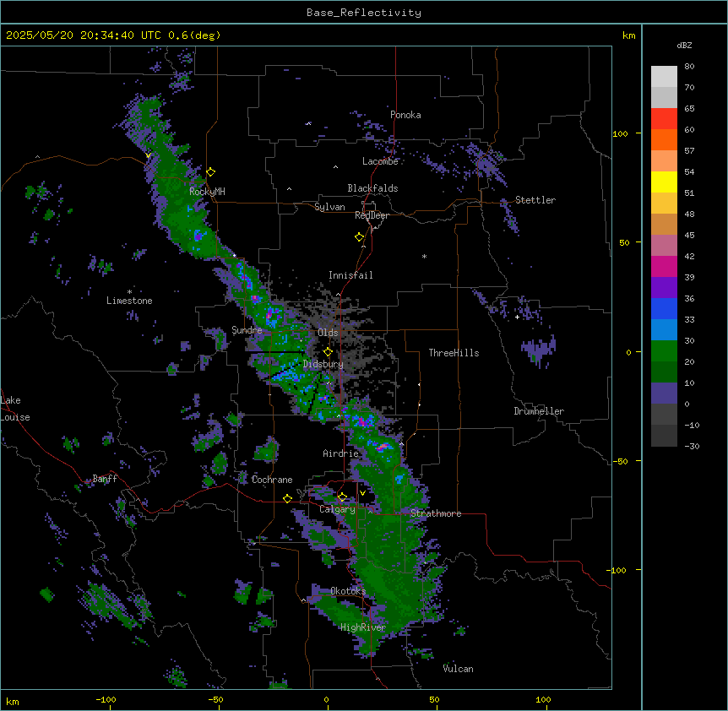Click the Blackfalds city label
Viewport: 728px width, 711px height.
click(x=372, y=188)
